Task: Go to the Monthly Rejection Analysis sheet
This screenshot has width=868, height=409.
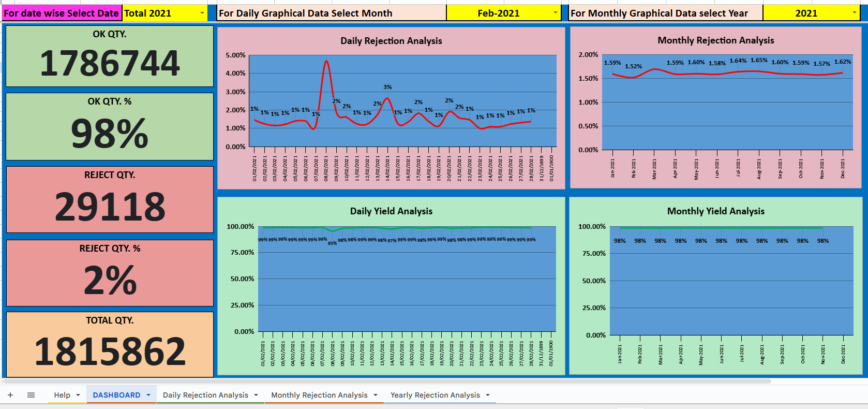Action: 319,395
